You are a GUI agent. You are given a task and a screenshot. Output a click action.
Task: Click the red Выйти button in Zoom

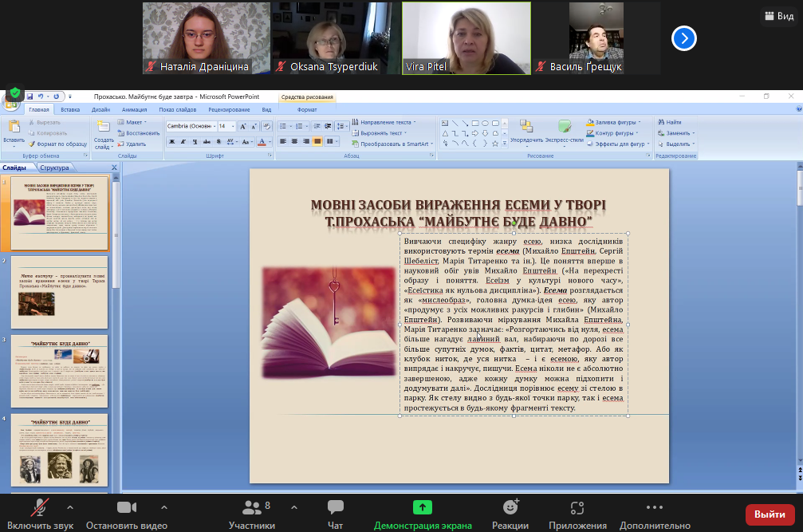pyautogui.click(x=770, y=514)
